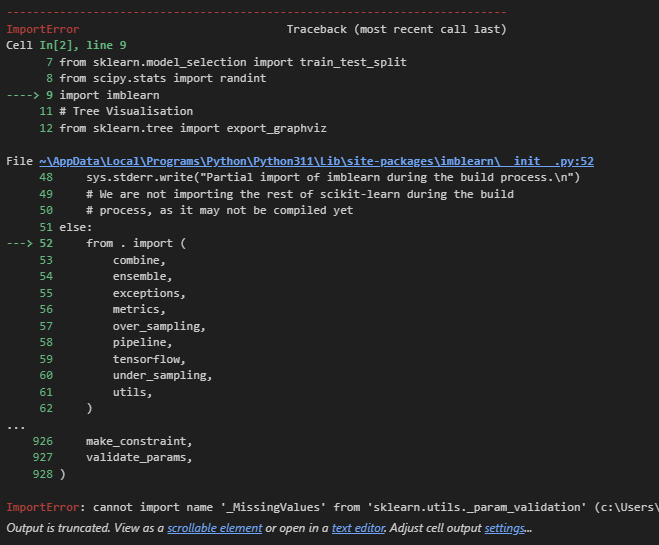The width and height of the screenshot is (659, 545).
Task: Open the imblearn __init__.py:52 file link
Action: pos(316,161)
